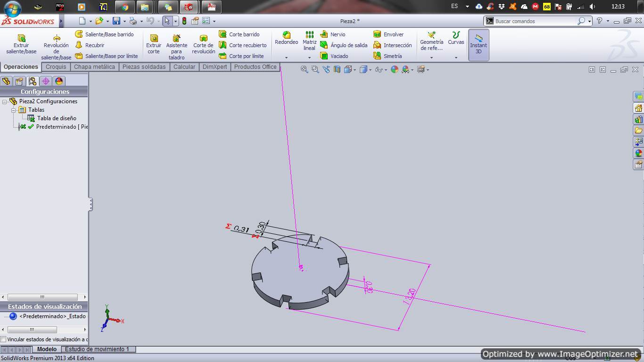Screen dimensions: 644x362
Task: Toggle the Section view icon
Action: [337, 69]
